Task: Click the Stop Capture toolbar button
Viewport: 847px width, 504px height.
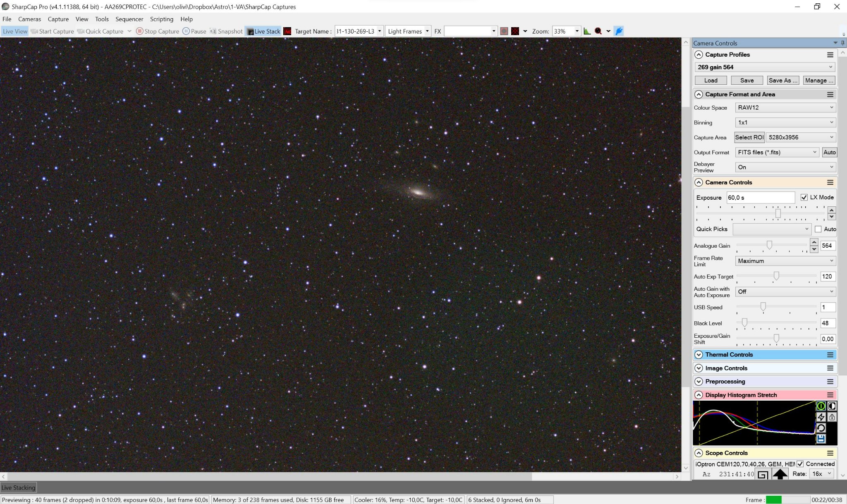Action: 158,31
